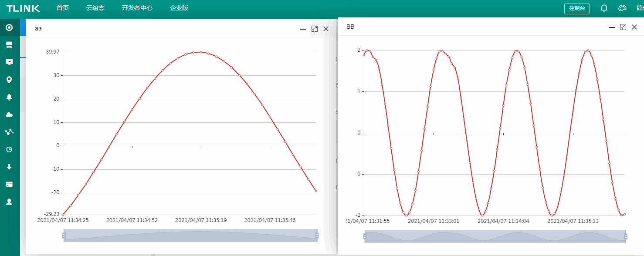Click the user profile icon in sidebar
Screen dimensions: 644x256
pyautogui.click(x=9, y=202)
